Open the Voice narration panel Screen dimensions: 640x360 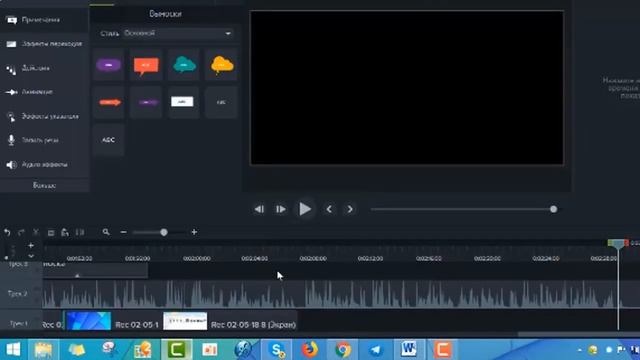tap(44, 140)
